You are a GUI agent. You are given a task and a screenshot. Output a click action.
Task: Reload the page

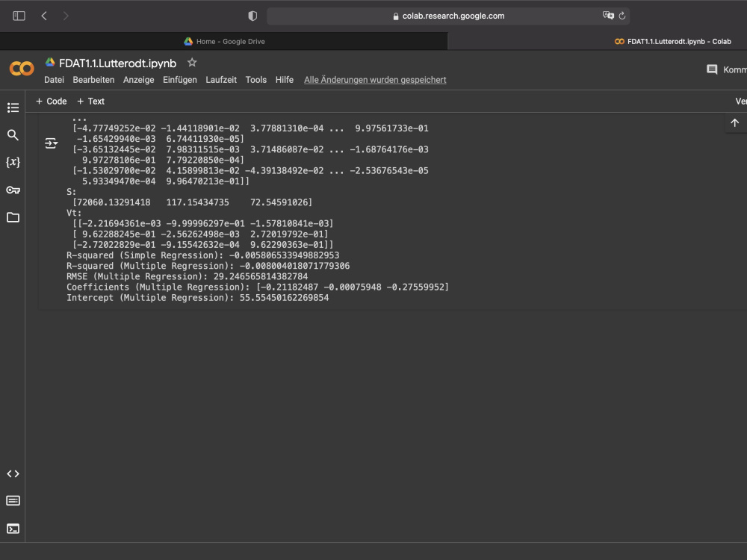(622, 16)
